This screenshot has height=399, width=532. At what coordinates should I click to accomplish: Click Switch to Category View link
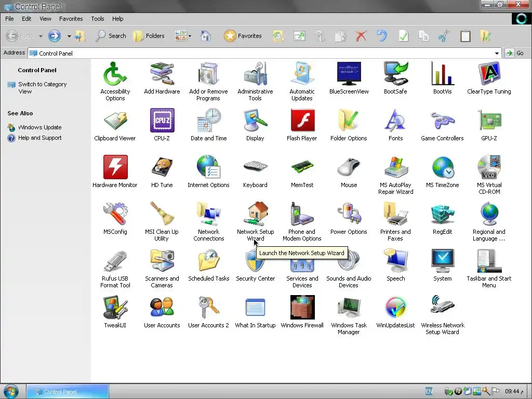(x=43, y=87)
